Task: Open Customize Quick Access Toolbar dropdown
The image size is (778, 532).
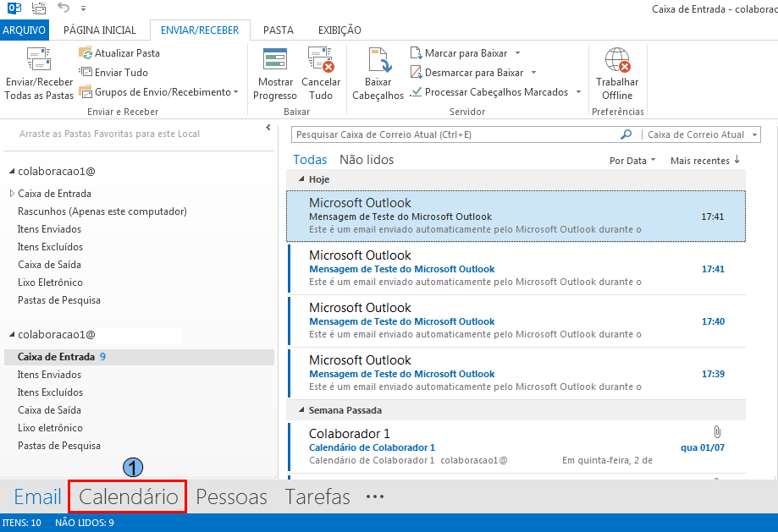Action: tap(83, 8)
